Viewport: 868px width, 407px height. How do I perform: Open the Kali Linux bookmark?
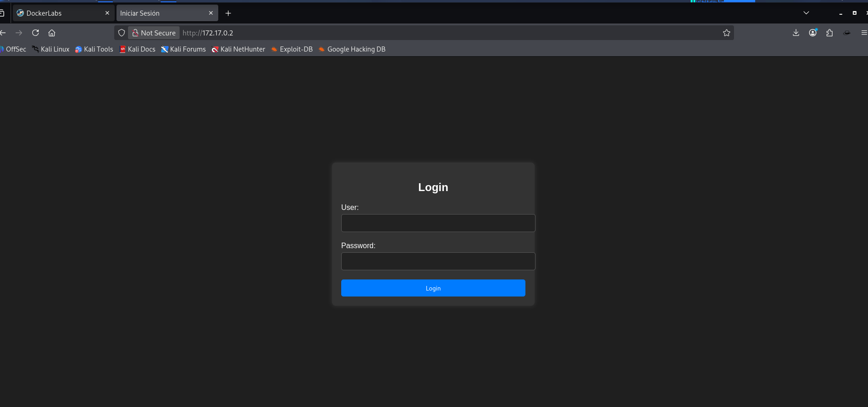pyautogui.click(x=51, y=49)
